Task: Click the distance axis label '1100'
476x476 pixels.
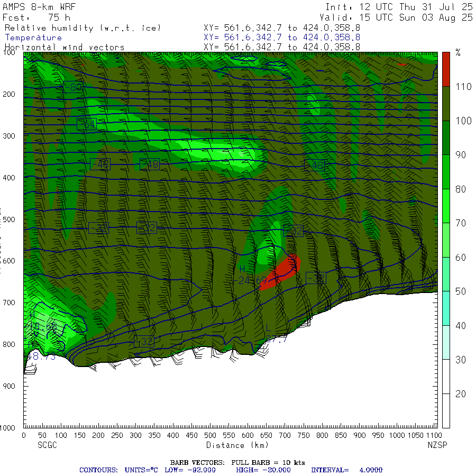Action: point(434,436)
